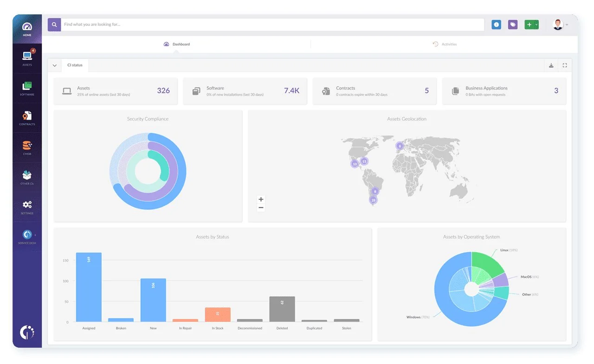Collapse the CI status panel chevron
The image size is (594, 364).
[55, 65]
